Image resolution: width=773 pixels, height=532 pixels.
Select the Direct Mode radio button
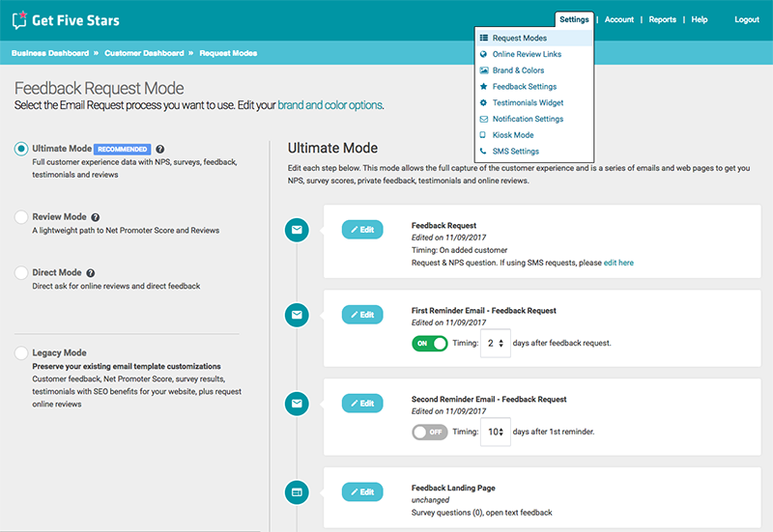tap(21, 272)
